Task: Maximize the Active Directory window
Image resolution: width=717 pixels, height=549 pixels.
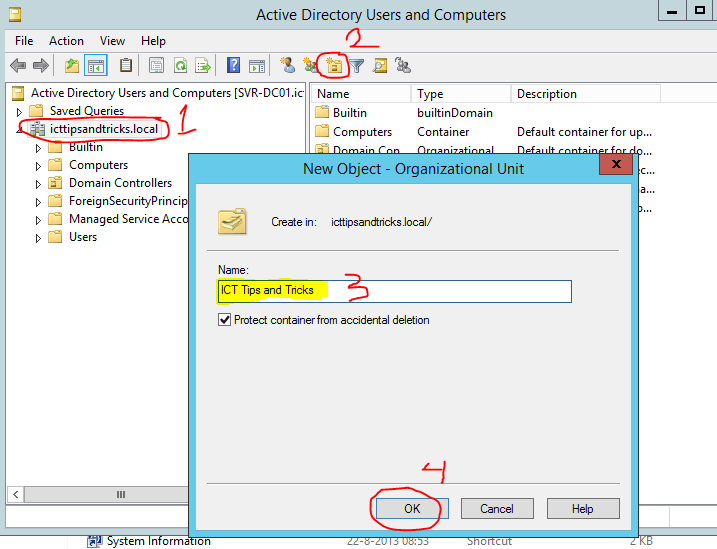Action: coord(700,11)
